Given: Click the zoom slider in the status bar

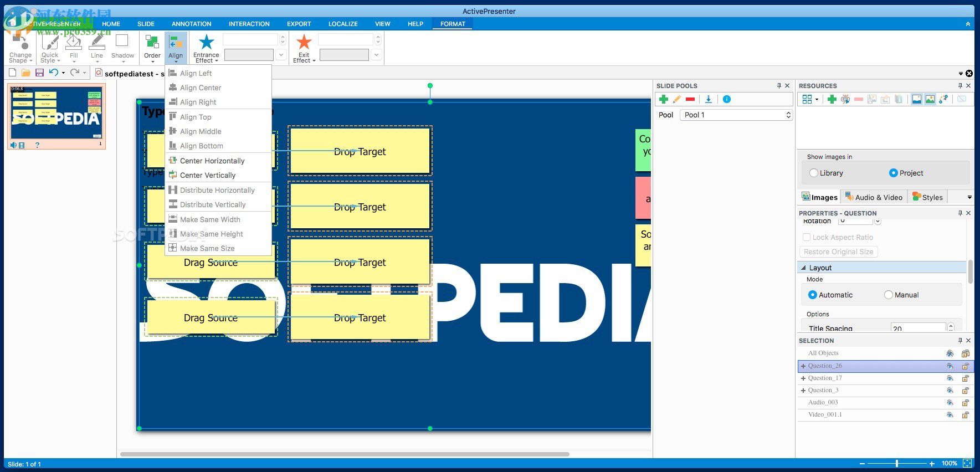Looking at the screenshot, I should click(x=897, y=463).
